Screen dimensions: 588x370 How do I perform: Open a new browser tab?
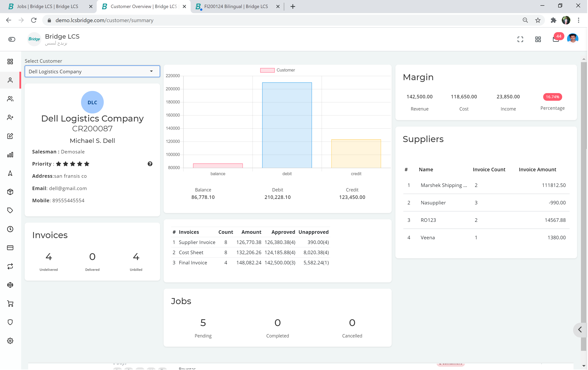pos(293,7)
